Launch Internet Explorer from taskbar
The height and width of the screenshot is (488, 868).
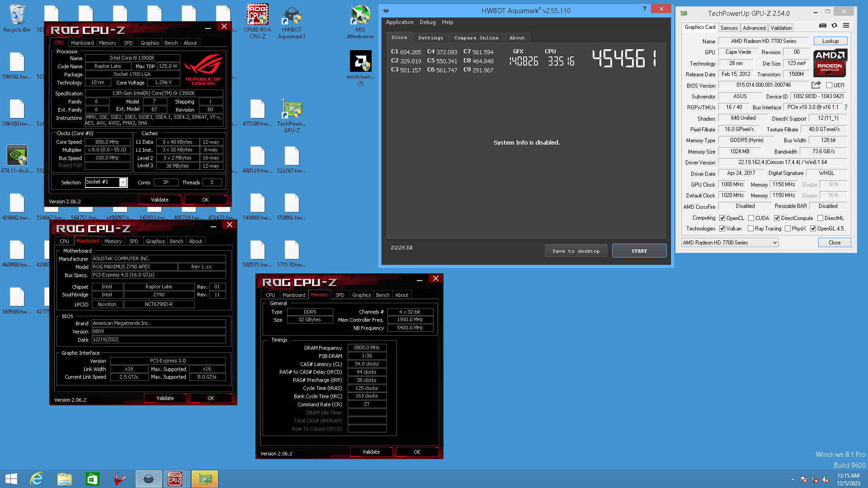(x=36, y=479)
